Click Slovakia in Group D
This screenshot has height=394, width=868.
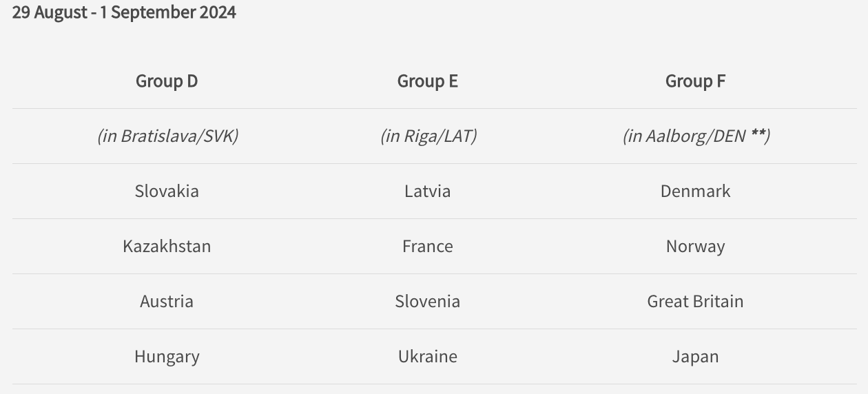(167, 191)
